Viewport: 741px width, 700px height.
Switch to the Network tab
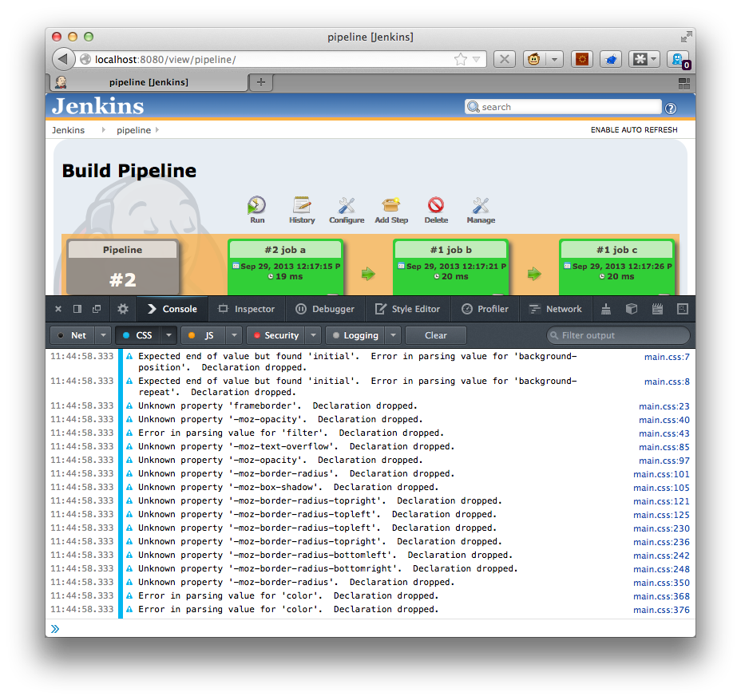click(x=555, y=309)
